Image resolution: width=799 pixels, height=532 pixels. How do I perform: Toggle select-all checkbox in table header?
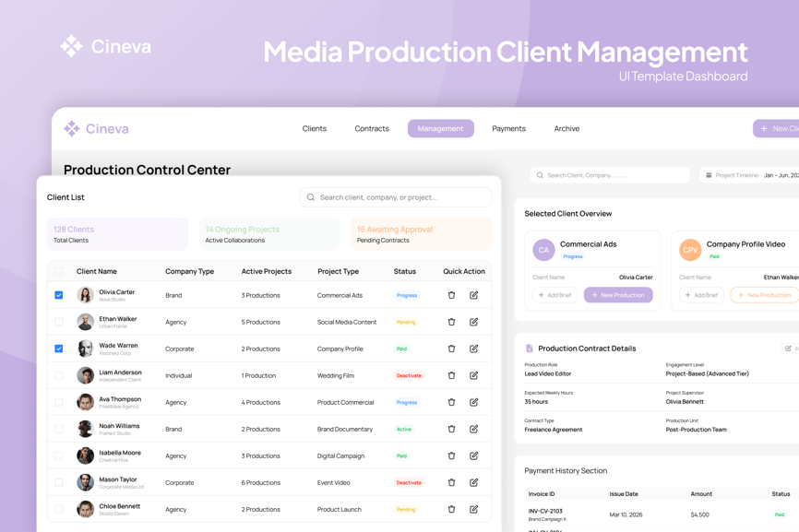(59, 271)
